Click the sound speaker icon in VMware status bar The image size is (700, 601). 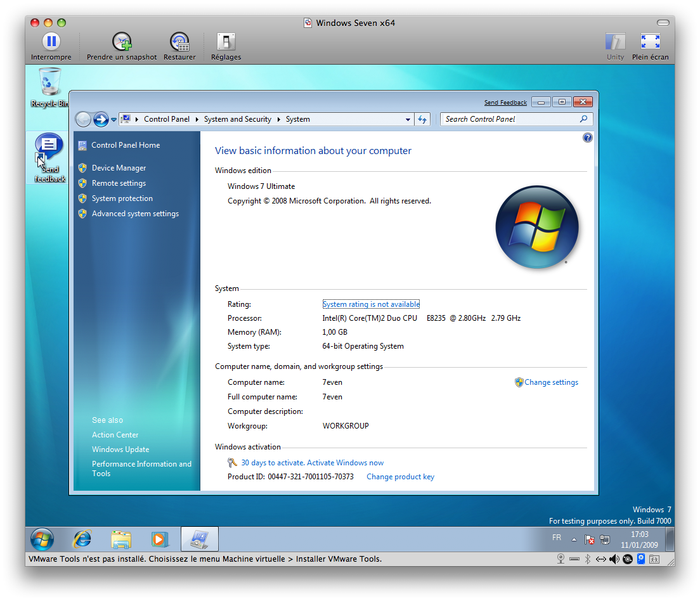click(614, 559)
